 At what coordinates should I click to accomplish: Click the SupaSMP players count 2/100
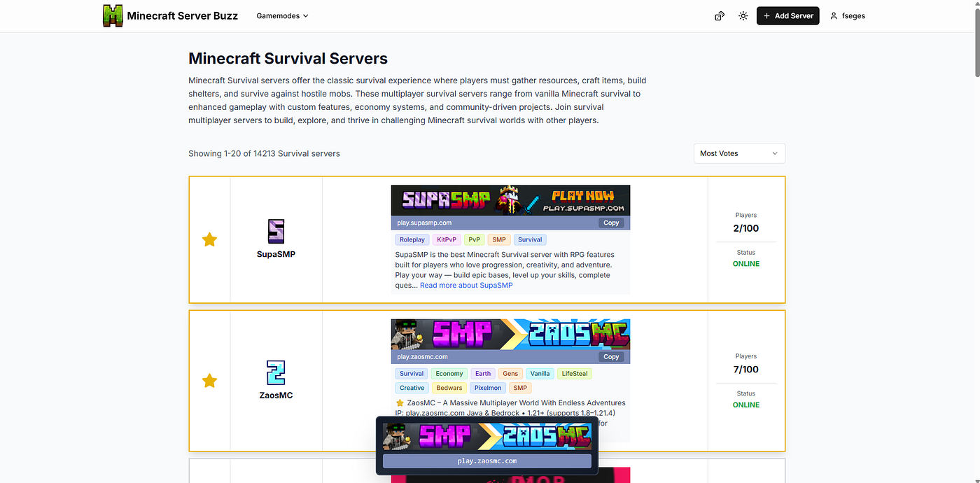point(746,228)
